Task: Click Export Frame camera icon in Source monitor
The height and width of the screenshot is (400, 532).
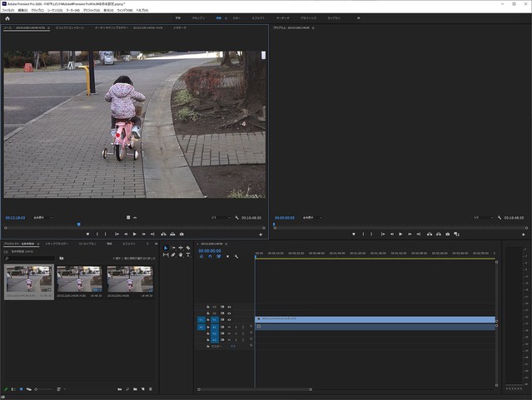Action: [x=182, y=235]
